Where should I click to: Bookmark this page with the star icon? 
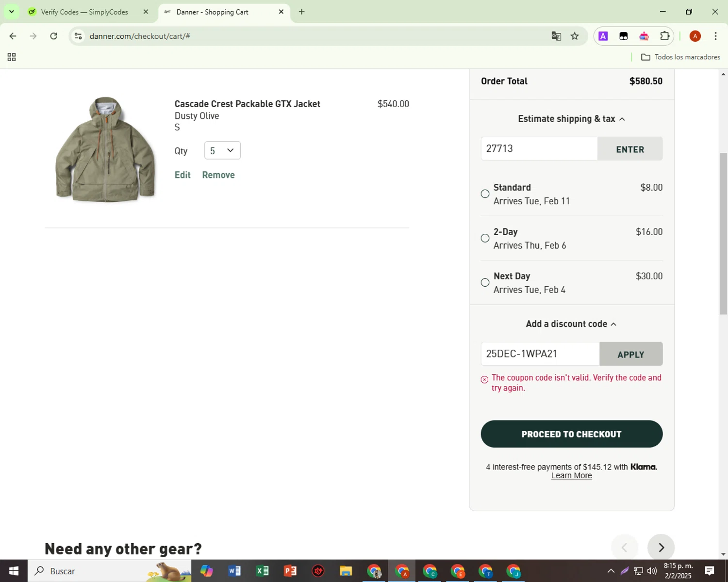click(x=575, y=36)
